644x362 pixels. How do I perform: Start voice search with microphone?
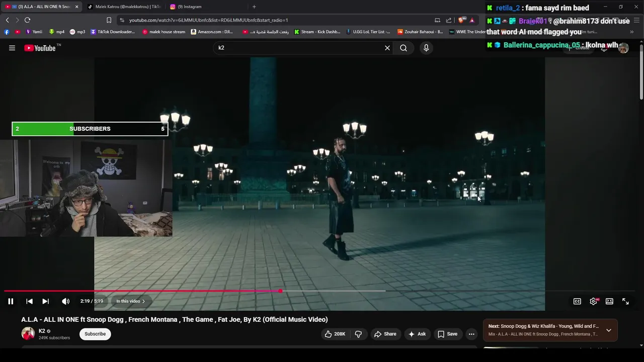click(426, 48)
